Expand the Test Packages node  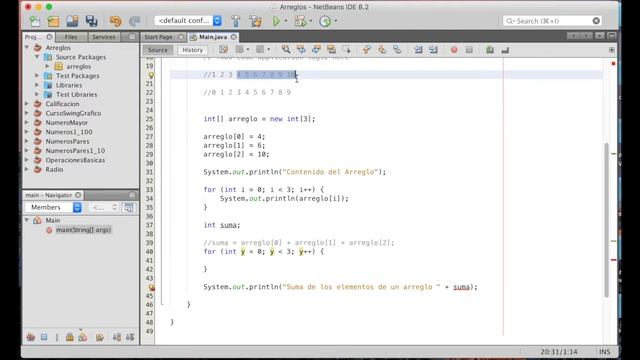pyautogui.click(x=37, y=76)
